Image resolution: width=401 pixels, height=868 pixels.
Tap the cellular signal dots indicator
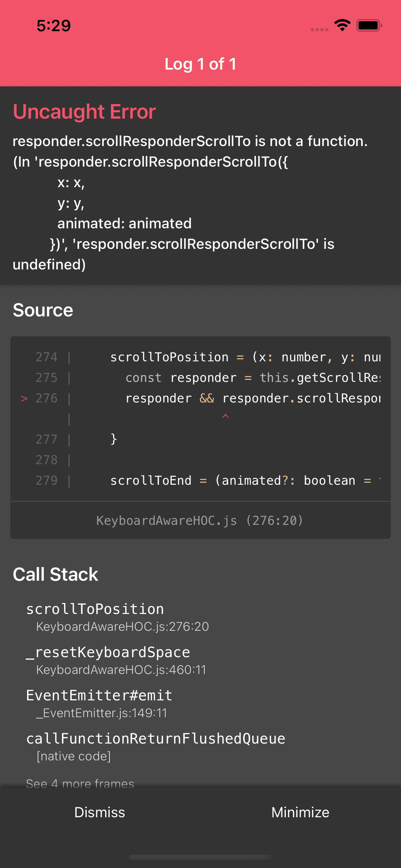(x=319, y=30)
